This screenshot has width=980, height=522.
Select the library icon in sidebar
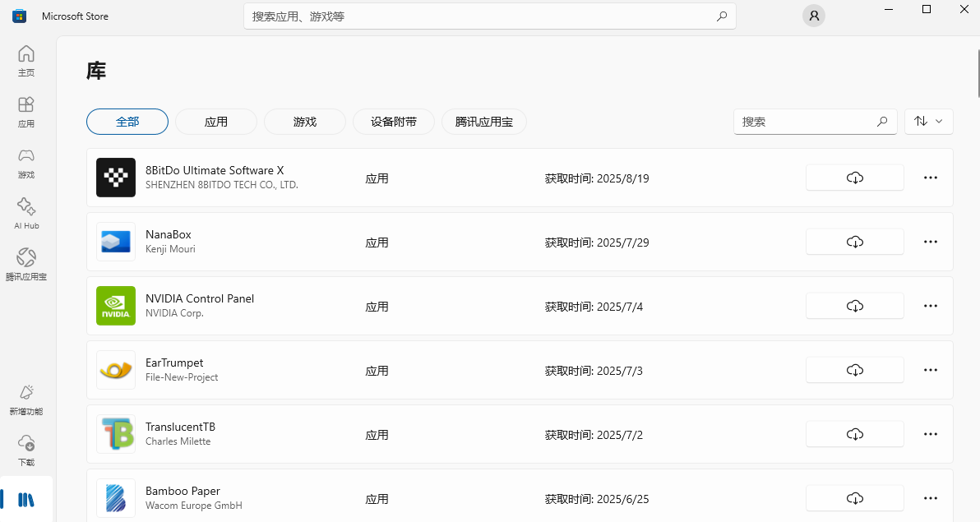(26, 500)
